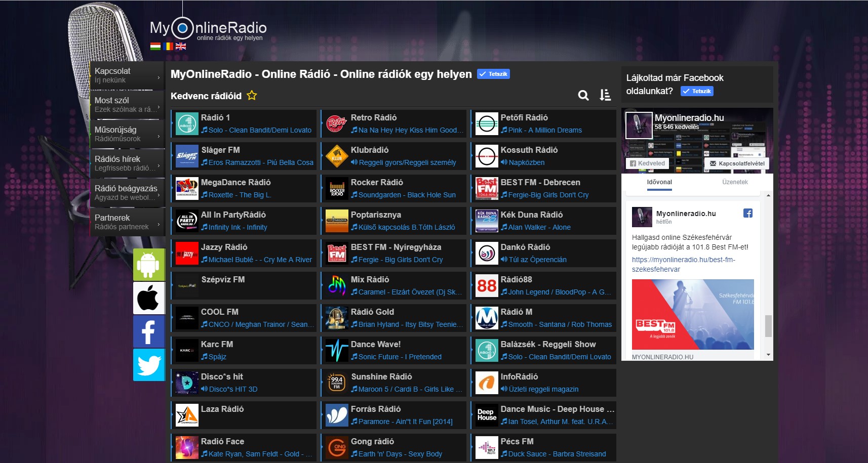Image resolution: width=868 pixels, height=463 pixels.
Task: Open the Partnerek menu item
Action: tap(127, 222)
